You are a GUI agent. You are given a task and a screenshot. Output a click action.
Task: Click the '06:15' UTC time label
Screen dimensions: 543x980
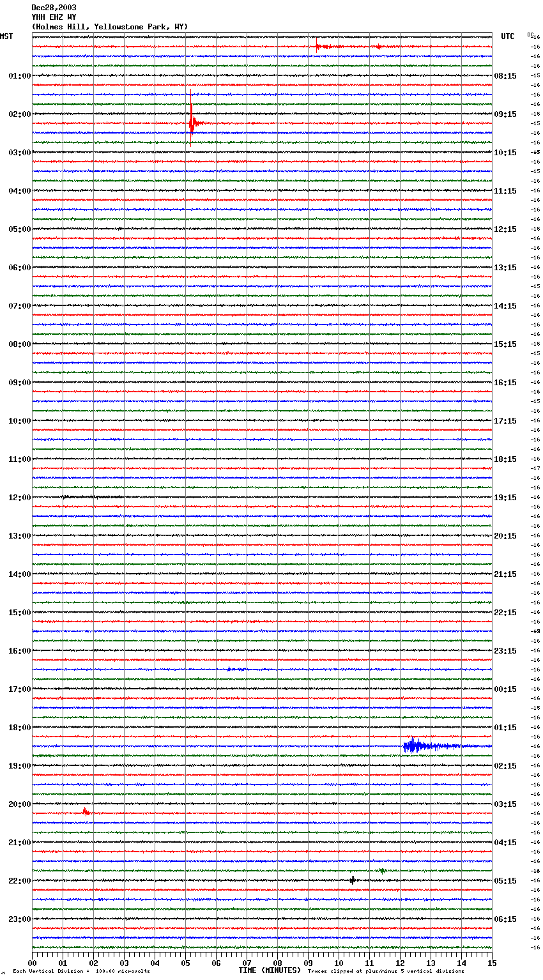(x=505, y=919)
